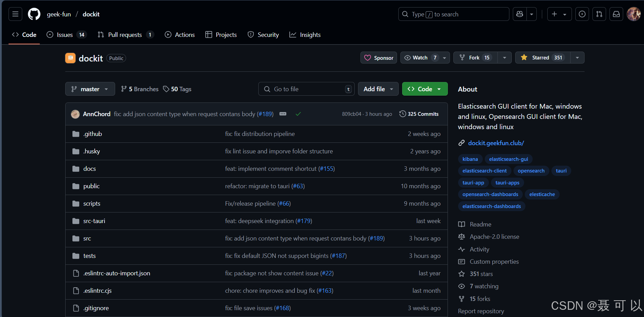Open pull request #155 link in docs row
Screen dimensions: 644x317
coord(326,169)
